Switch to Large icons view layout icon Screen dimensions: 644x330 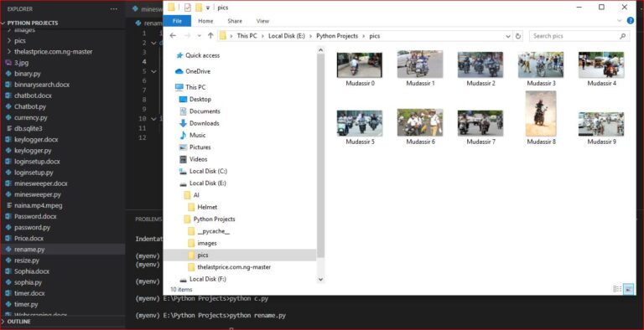click(x=628, y=289)
